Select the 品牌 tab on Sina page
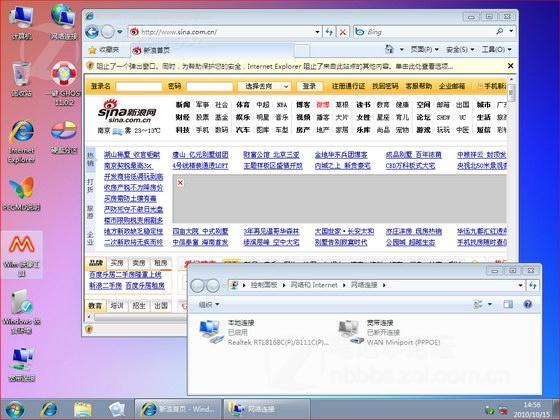560x420 pixels. tap(96, 263)
